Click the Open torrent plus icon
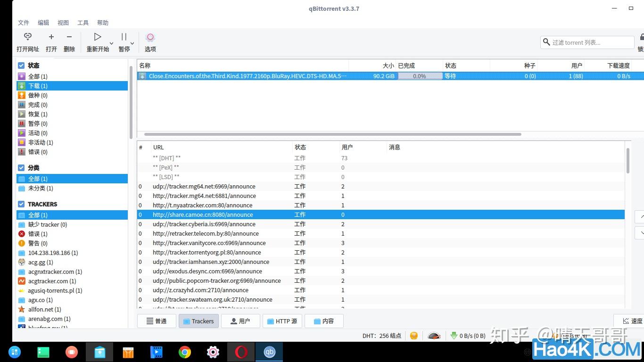Screen dimensions: 644x362 click(x=51, y=37)
